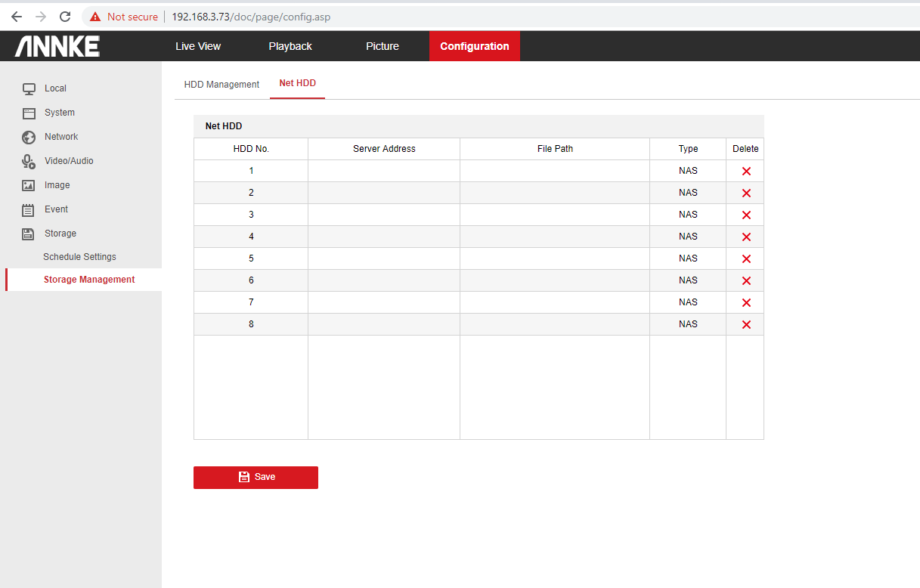Click the red X for HDD 8

pyautogui.click(x=745, y=325)
